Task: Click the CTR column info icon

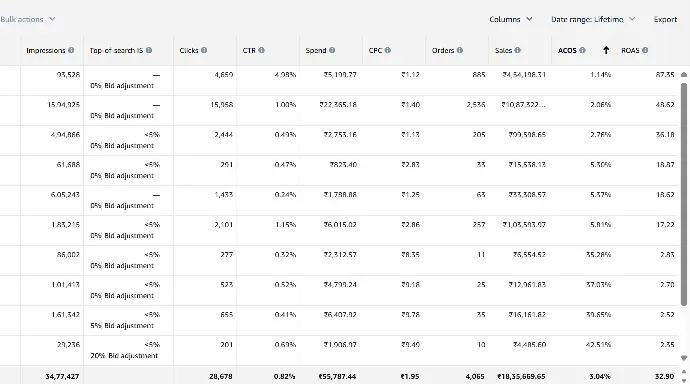Action: pyautogui.click(x=261, y=50)
